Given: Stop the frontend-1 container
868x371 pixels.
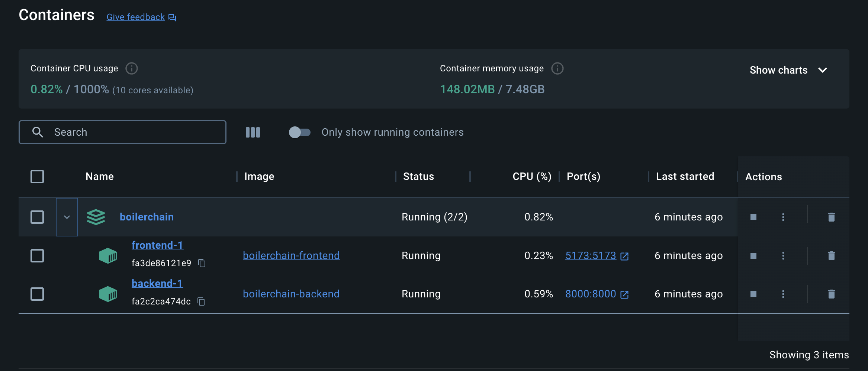Looking at the screenshot, I should pyautogui.click(x=753, y=256).
